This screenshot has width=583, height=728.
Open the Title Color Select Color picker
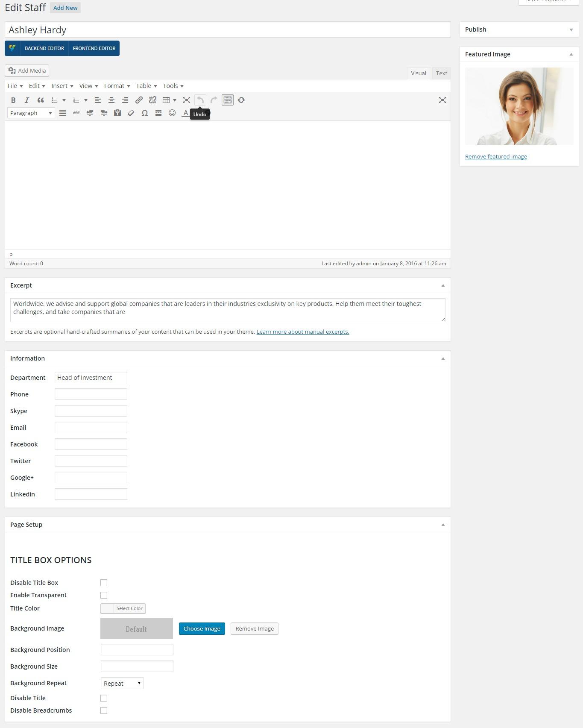(123, 608)
